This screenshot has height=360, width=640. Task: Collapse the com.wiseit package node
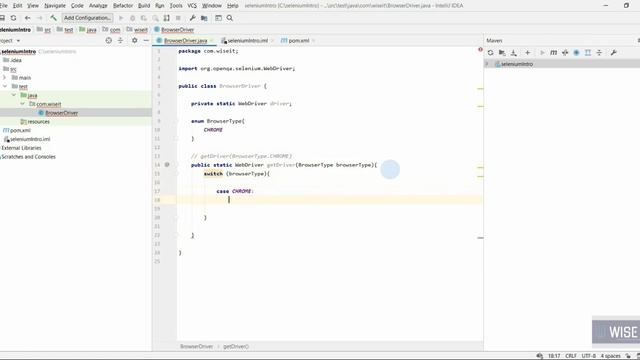coord(22,104)
